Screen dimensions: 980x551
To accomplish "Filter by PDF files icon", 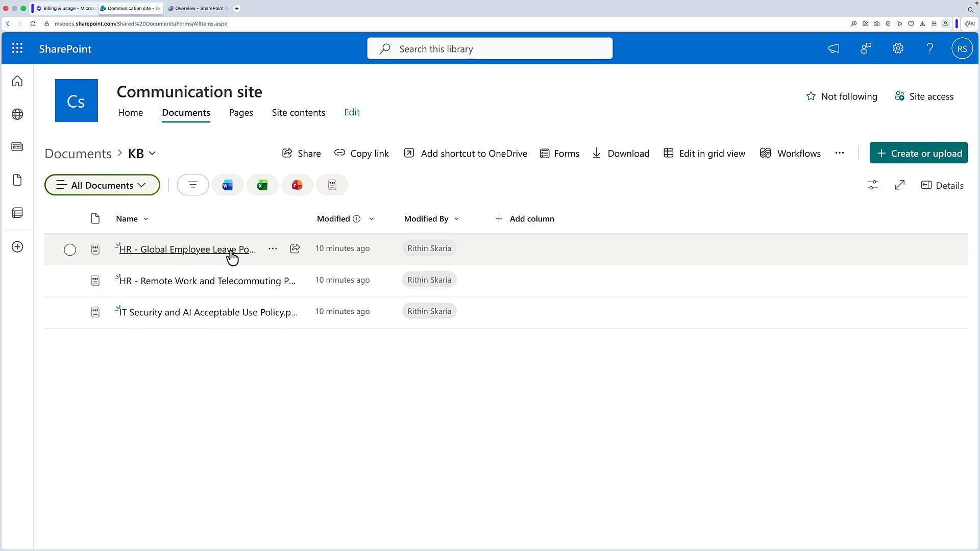I will click(332, 185).
